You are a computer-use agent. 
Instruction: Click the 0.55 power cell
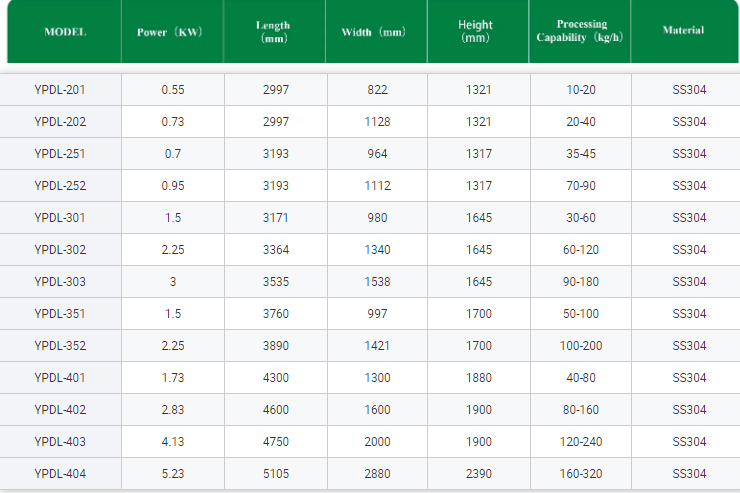[172, 90]
